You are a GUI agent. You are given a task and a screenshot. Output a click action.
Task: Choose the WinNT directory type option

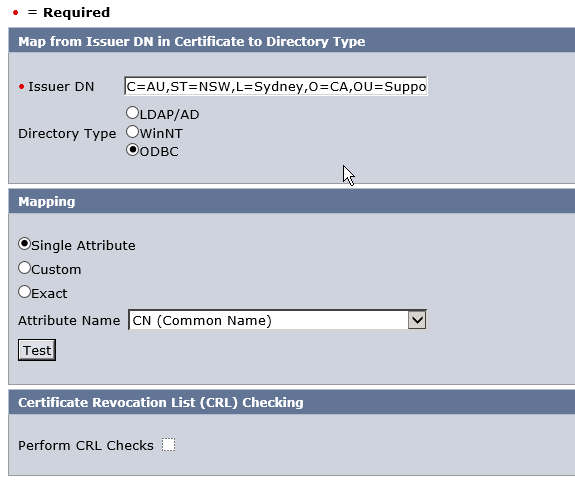coord(132,132)
